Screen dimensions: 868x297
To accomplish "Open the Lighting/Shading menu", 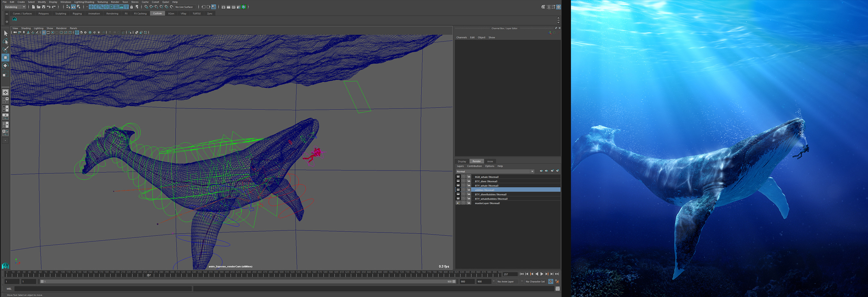I will (84, 2).
